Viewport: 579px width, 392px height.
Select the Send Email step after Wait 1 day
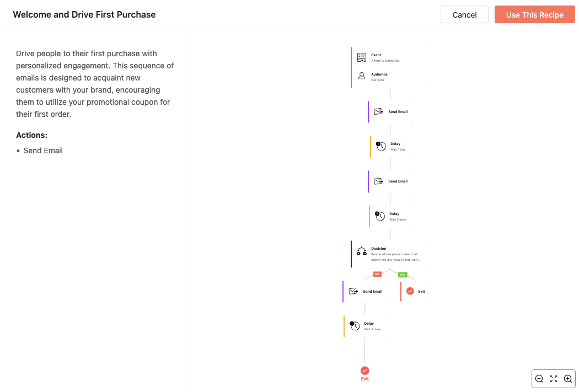coord(390,181)
